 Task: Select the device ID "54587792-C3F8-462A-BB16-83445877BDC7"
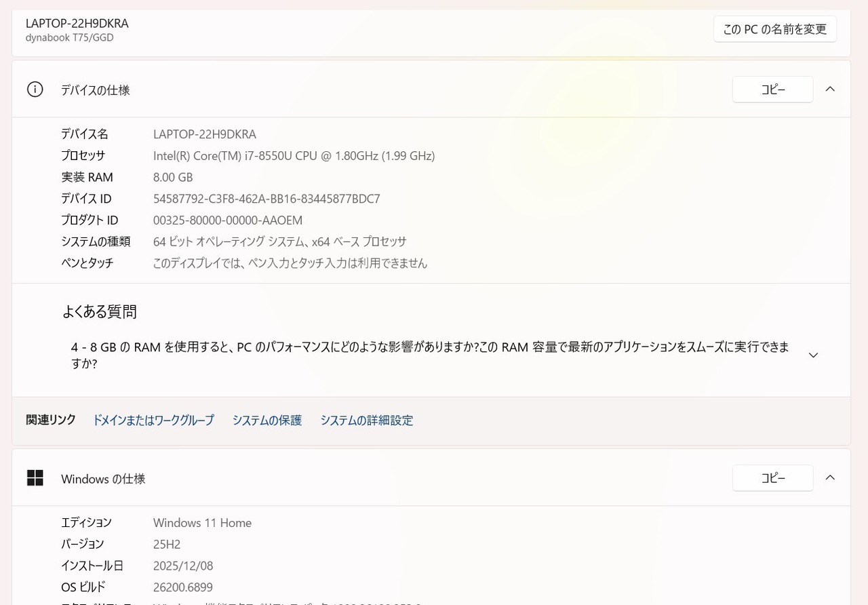pyautogui.click(x=267, y=199)
